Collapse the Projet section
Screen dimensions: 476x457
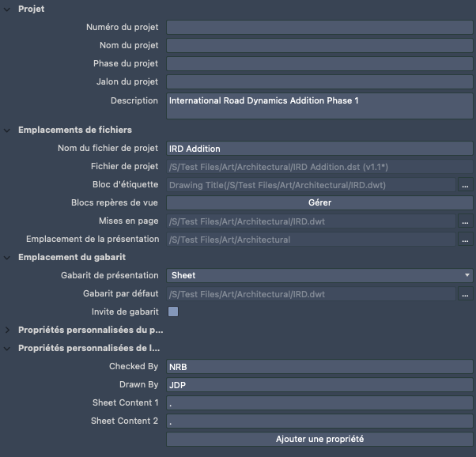(8, 9)
